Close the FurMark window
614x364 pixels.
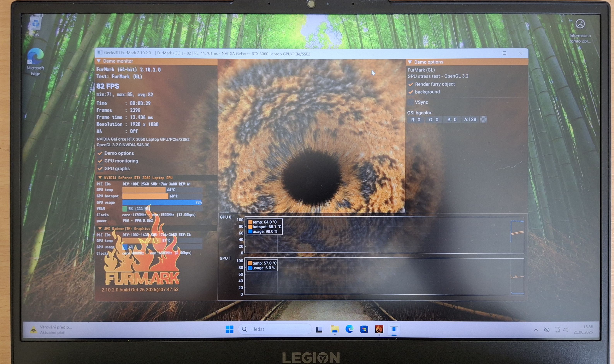[520, 53]
